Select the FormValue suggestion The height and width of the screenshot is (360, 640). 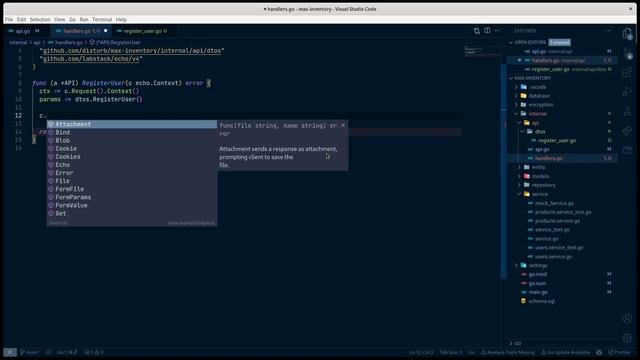pyautogui.click(x=131, y=205)
